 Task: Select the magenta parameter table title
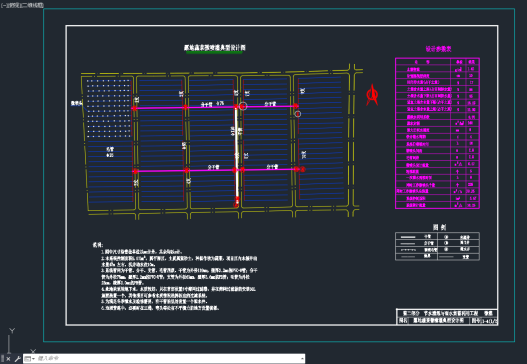[x=438, y=49]
